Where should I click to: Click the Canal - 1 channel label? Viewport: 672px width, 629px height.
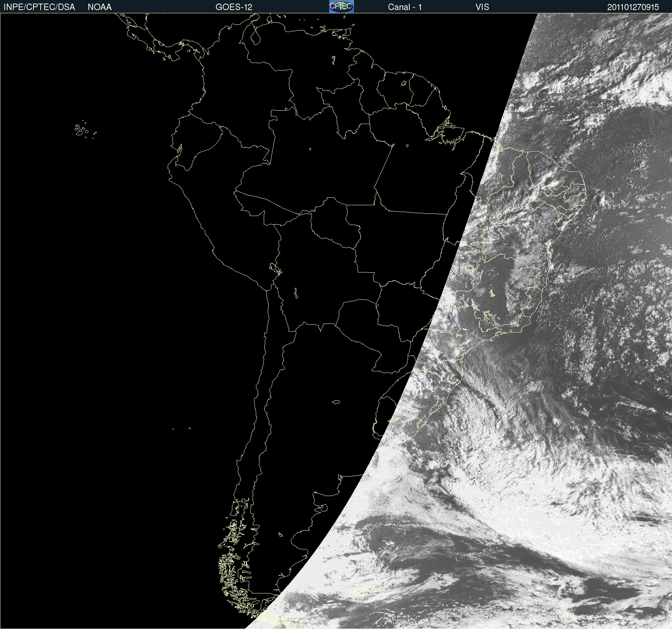tap(405, 7)
